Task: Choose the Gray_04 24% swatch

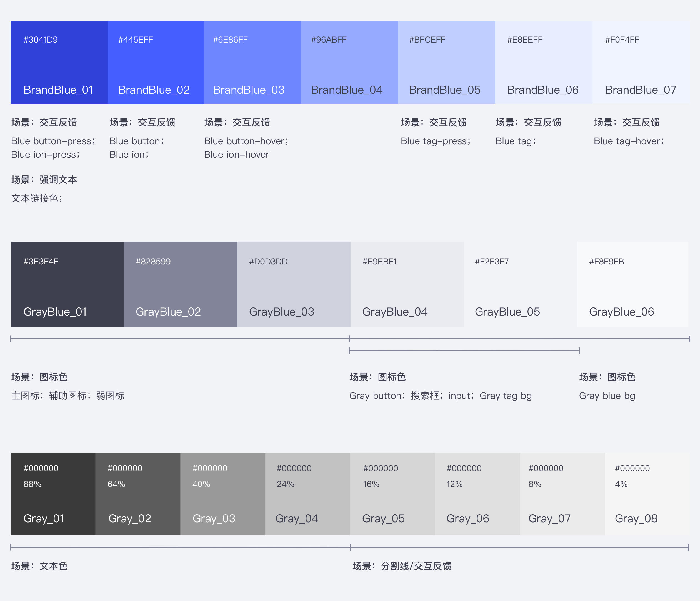Action: pyautogui.click(x=308, y=494)
